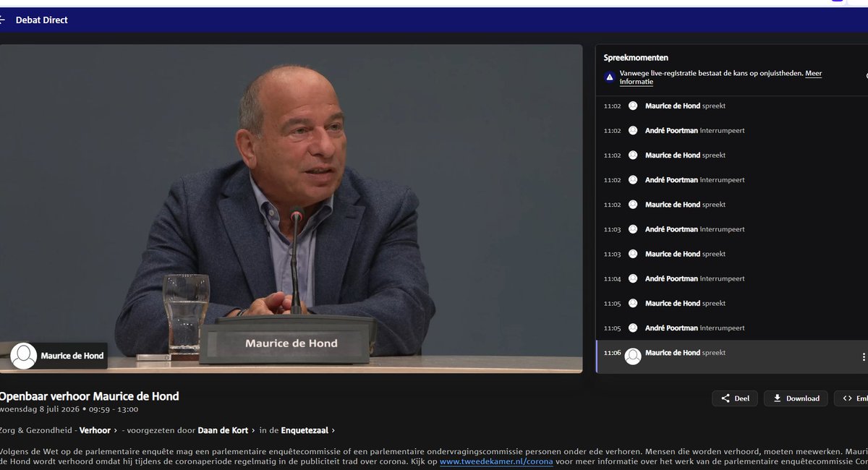The height and width of the screenshot is (470, 868).
Task: Open the Meer informatie link
Action: click(x=720, y=77)
